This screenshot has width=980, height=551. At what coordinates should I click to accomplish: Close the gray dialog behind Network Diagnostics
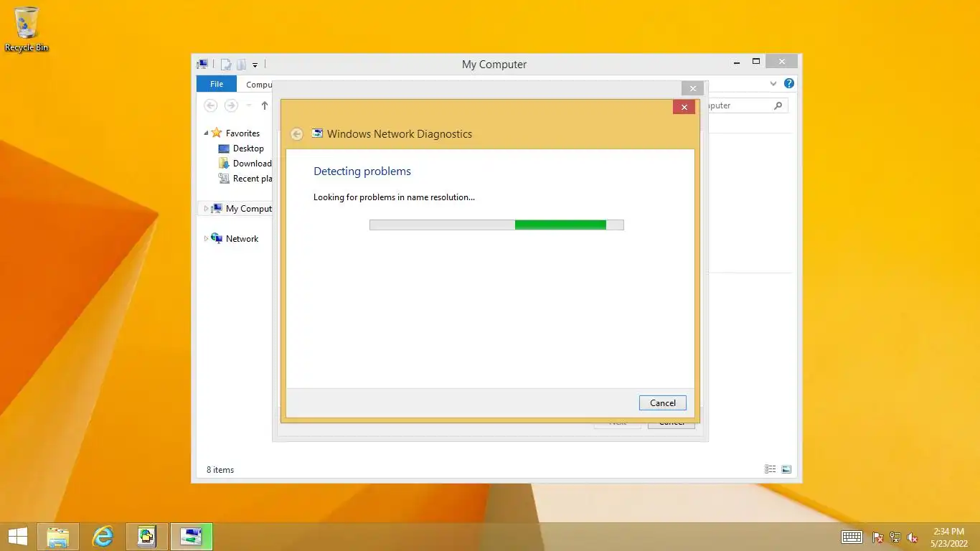[x=692, y=88]
